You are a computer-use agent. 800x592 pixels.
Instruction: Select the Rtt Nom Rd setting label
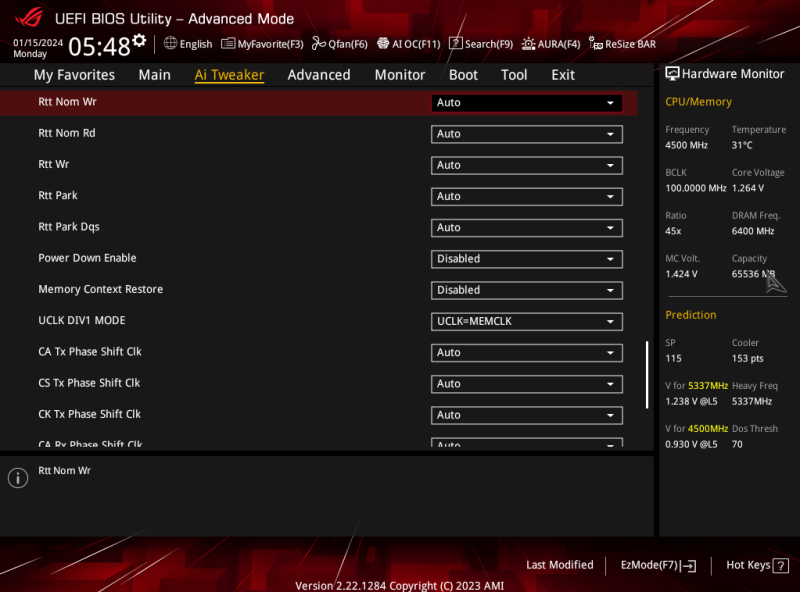[67, 133]
